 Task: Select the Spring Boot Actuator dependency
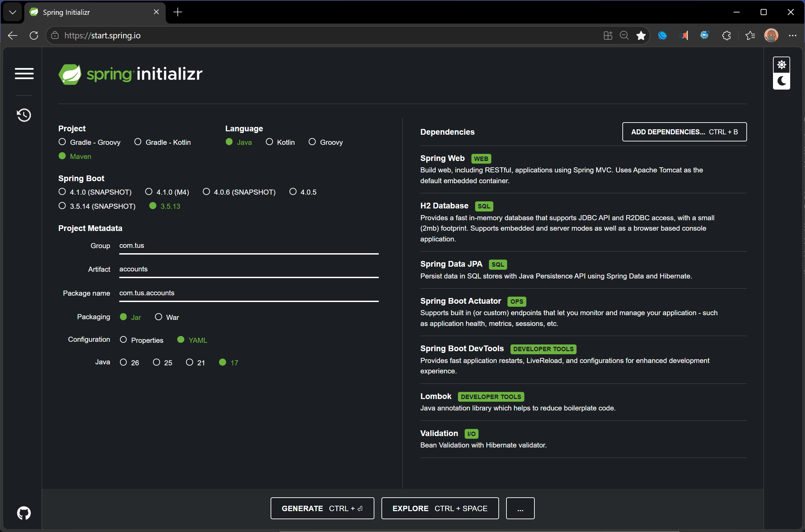583,312
